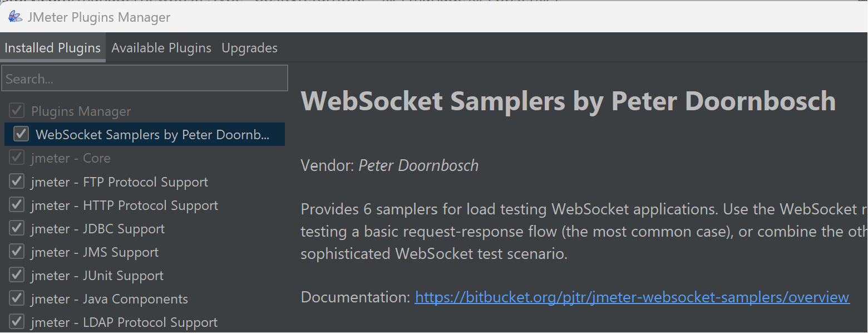The width and height of the screenshot is (868, 333).
Task: Click the JMeter feather icon in title bar
Action: (15, 17)
